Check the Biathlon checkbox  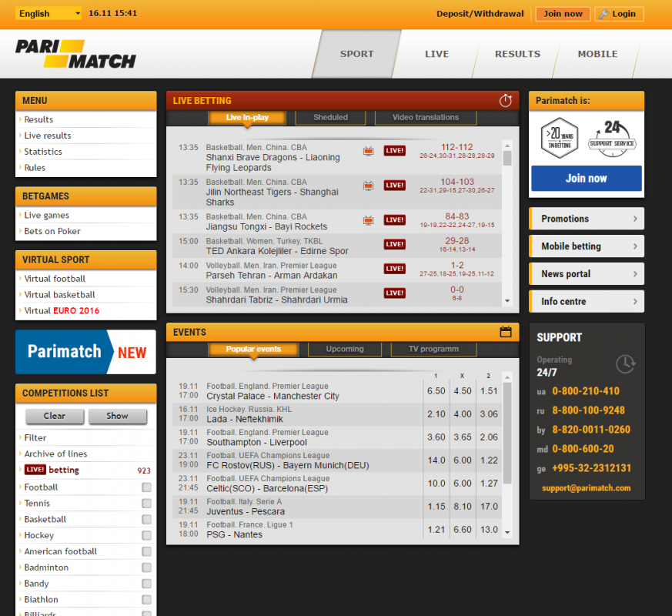point(146,599)
